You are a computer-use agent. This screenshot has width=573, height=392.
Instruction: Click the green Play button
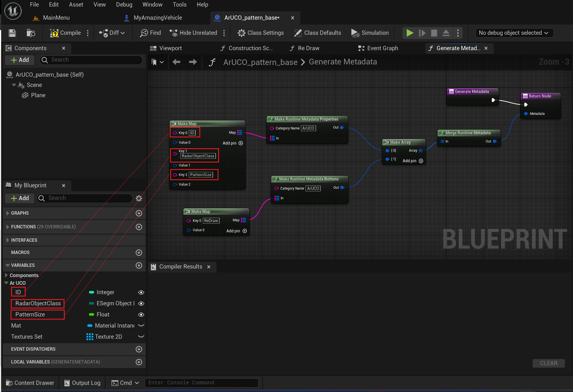410,33
